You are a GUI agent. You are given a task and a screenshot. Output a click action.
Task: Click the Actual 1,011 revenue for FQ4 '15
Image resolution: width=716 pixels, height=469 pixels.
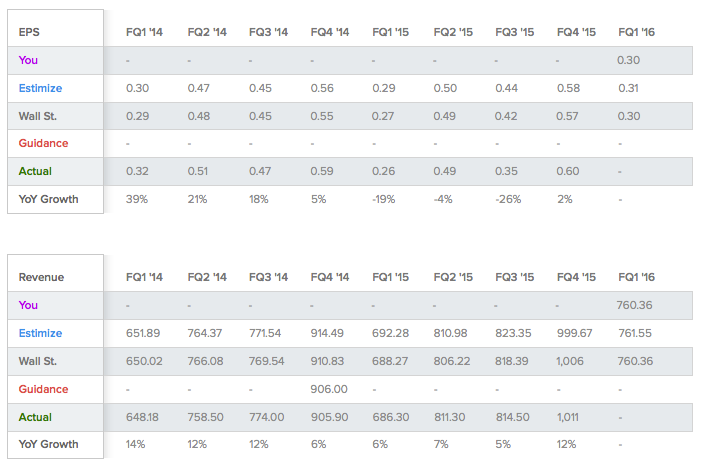click(x=568, y=417)
